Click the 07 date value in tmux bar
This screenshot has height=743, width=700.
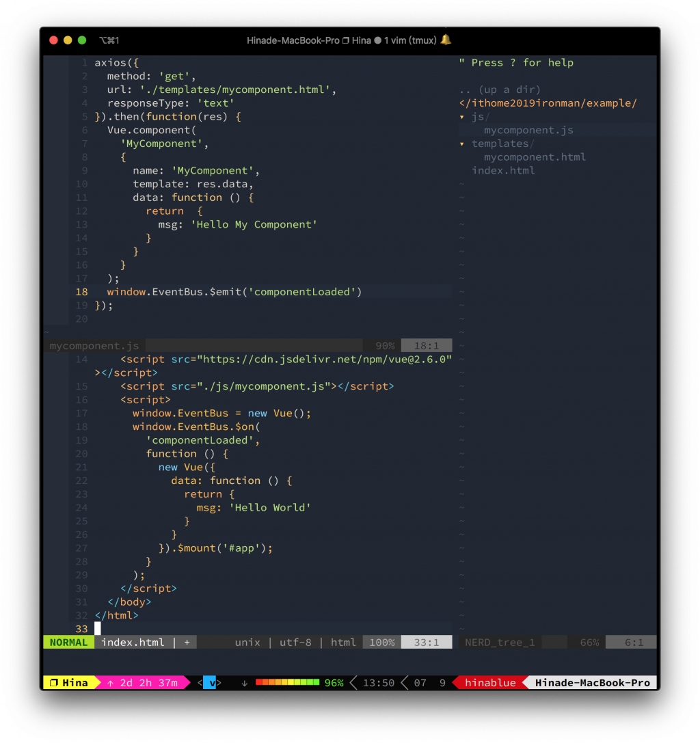(420, 683)
